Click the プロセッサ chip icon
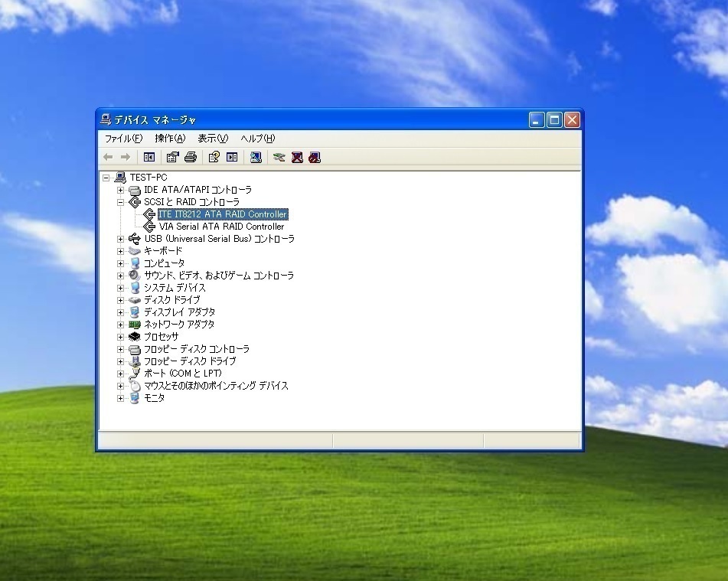Screen dimensions: 728x581 click(x=135, y=337)
